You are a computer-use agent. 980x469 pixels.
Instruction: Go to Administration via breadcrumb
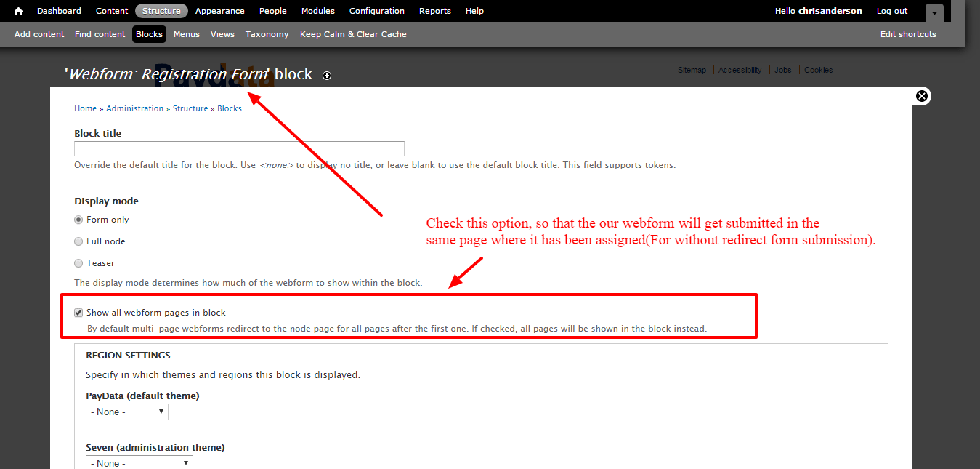[135, 108]
